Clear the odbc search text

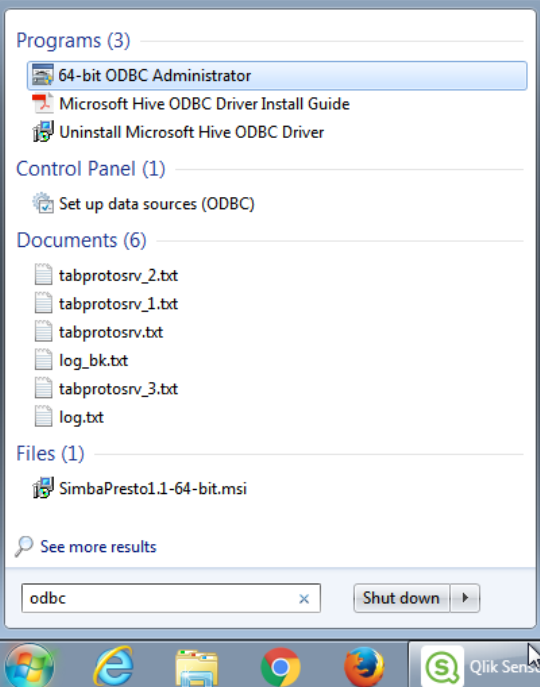pyautogui.click(x=304, y=598)
